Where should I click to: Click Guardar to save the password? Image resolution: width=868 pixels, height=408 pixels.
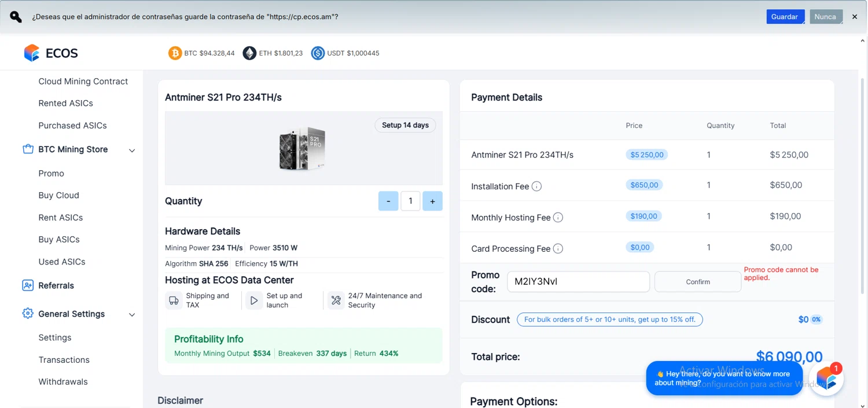[x=785, y=17]
